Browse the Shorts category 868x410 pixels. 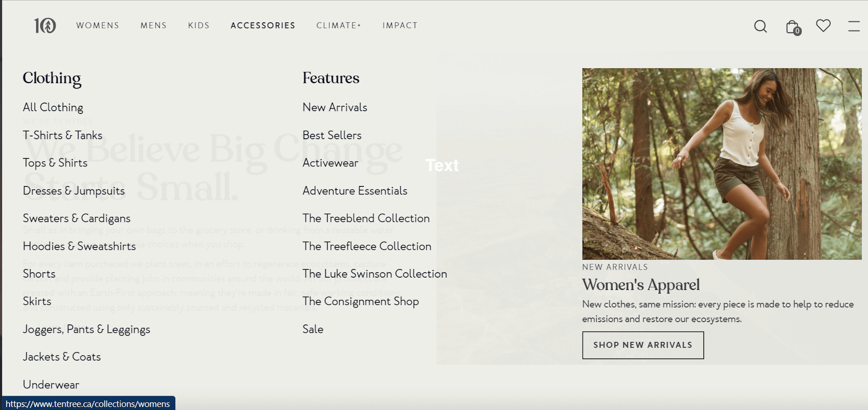39,274
